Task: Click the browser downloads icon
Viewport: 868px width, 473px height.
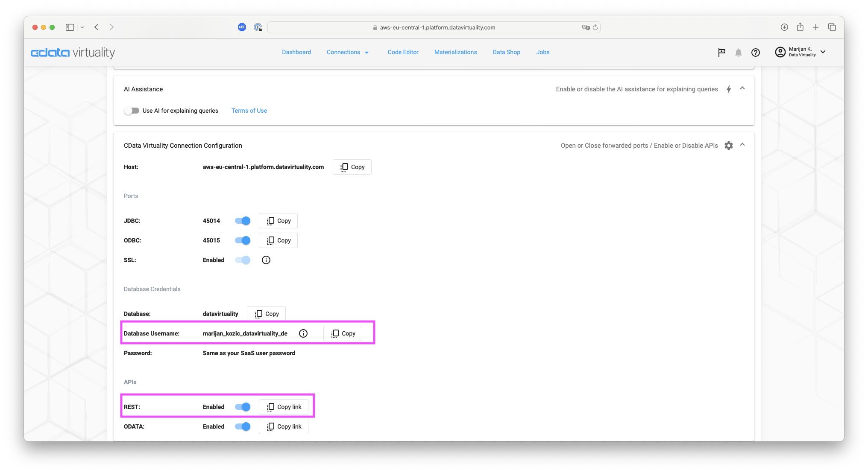Action: tap(784, 27)
